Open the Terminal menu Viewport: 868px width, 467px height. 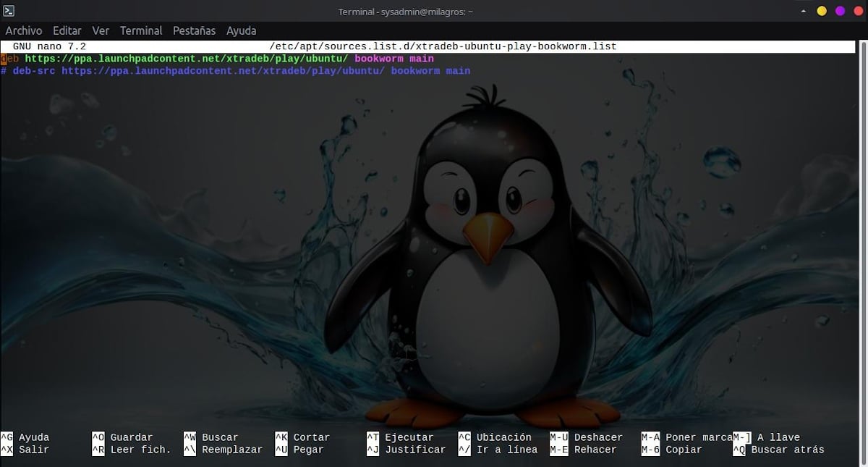point(140,30)
